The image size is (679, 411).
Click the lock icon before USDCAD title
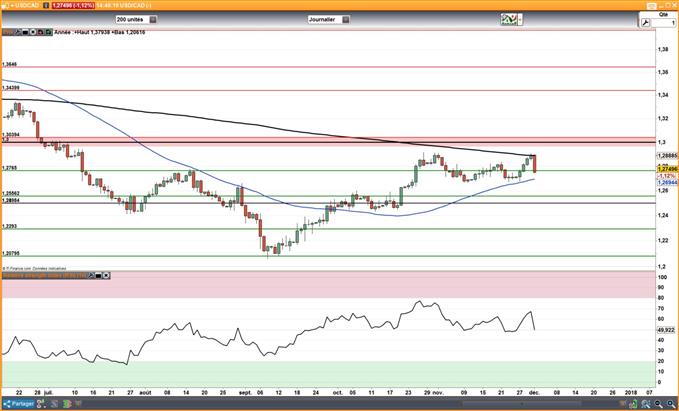tap(4, 5)
